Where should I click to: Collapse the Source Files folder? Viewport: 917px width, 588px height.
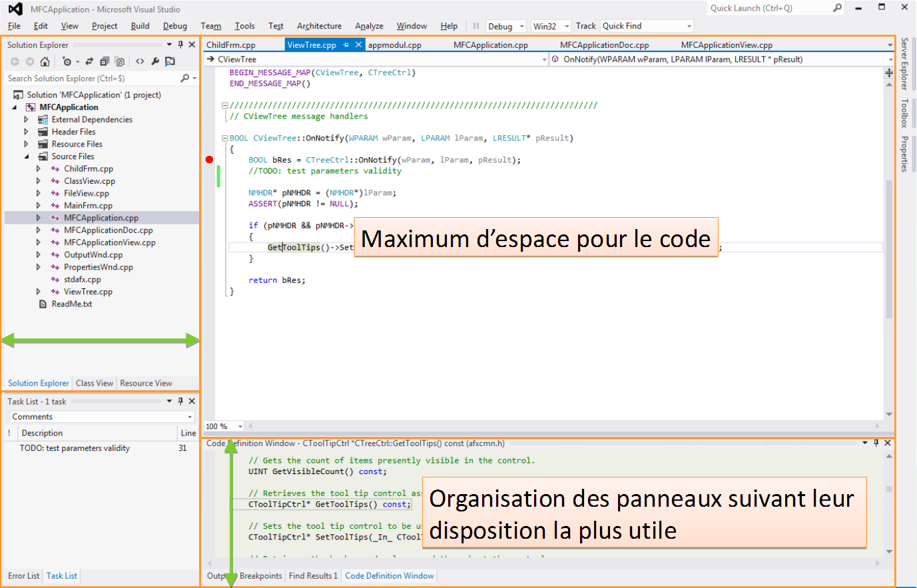click(x=27, y=156)
